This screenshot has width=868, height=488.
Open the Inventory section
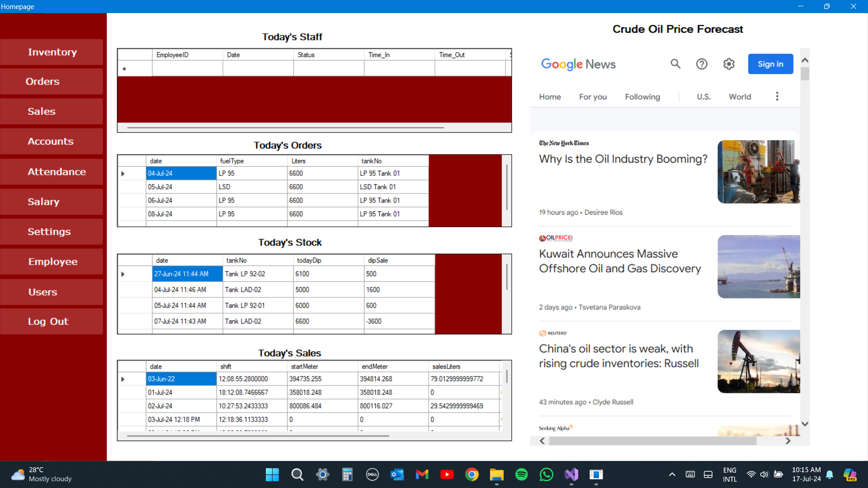(x=52, y=52)
